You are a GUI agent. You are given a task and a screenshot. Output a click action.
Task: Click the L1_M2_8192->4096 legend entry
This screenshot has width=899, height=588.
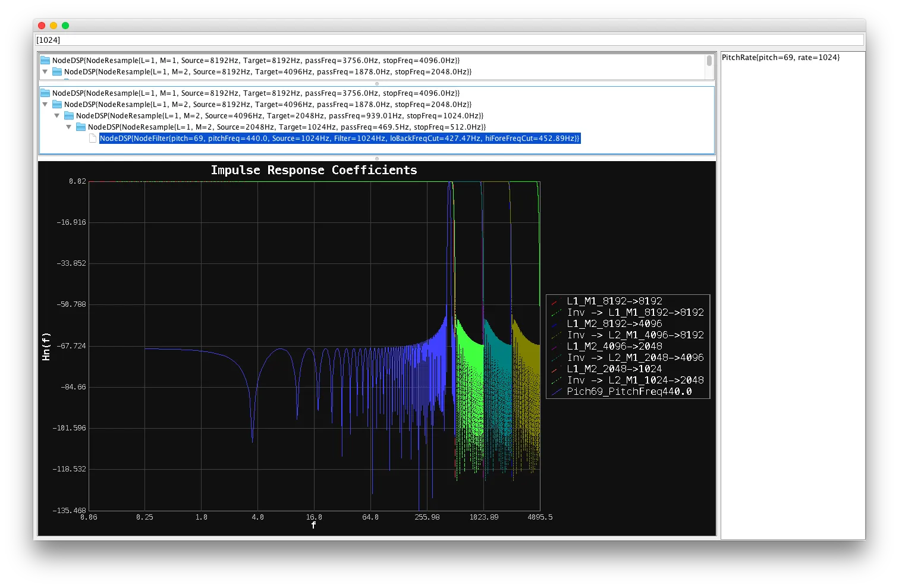[x=614, y=323]
